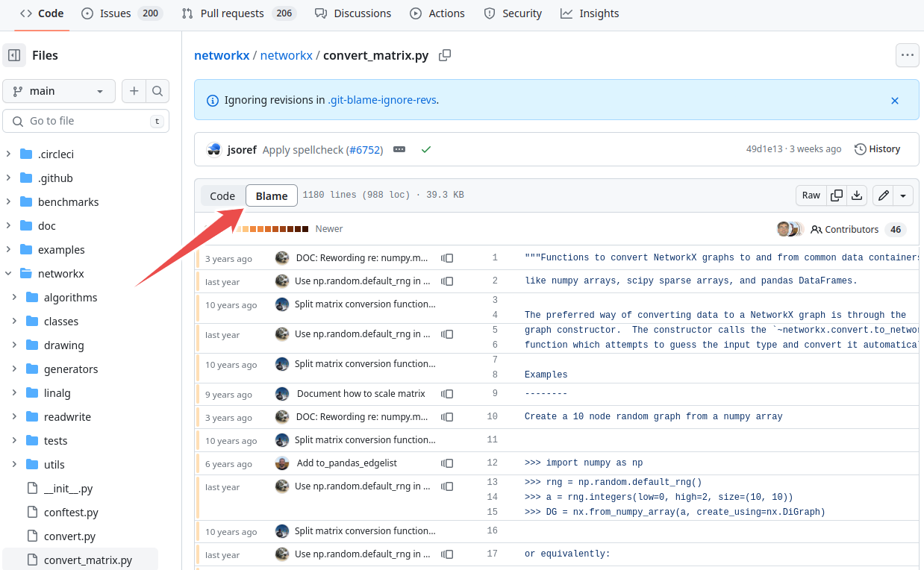Click the jsoref avatar in commit bar
The width and height of the screenshot is (924, 570).
point(214,149)
